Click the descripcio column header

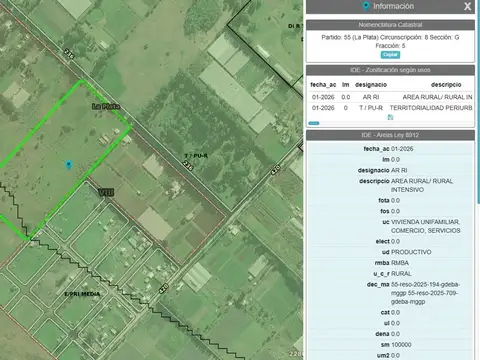[x=446, y=85]
